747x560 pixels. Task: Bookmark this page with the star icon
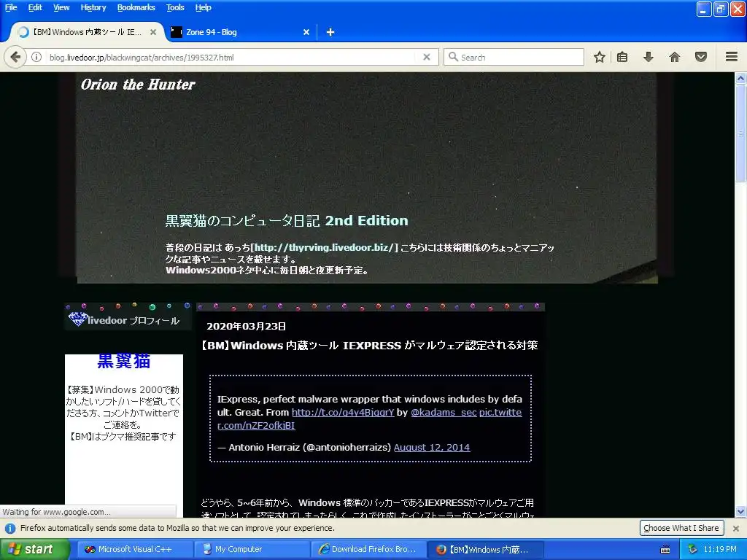tap(600, 57)
